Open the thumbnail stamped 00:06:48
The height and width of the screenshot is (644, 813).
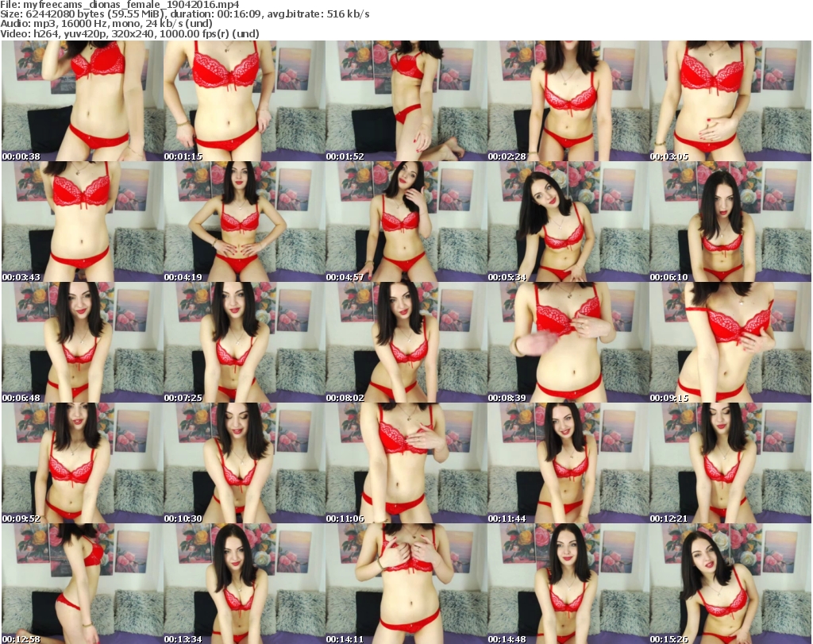(x=83, y=343)
